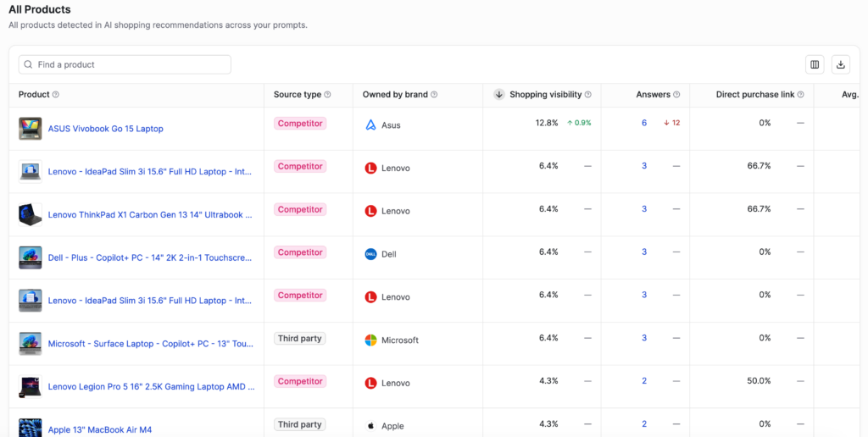Screen dimensions: 868x437
Task: Click the Shopping visibility info icon
Action: click(588, 95)
